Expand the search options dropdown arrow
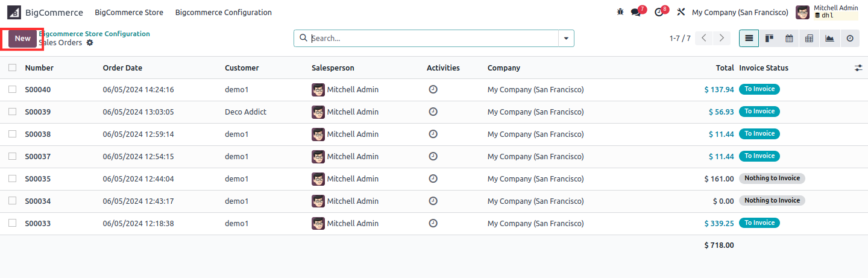Screen dimensions: 868x278 (x=566, y=38)
